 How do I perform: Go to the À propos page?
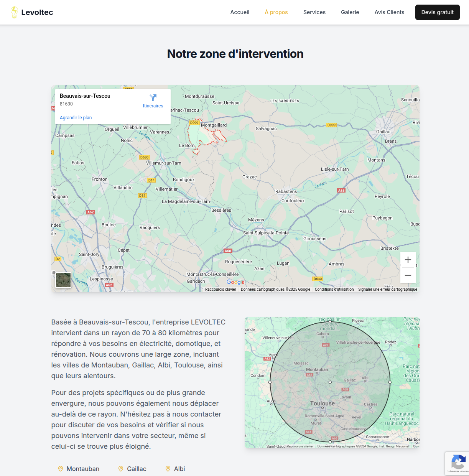click(276, 12)
